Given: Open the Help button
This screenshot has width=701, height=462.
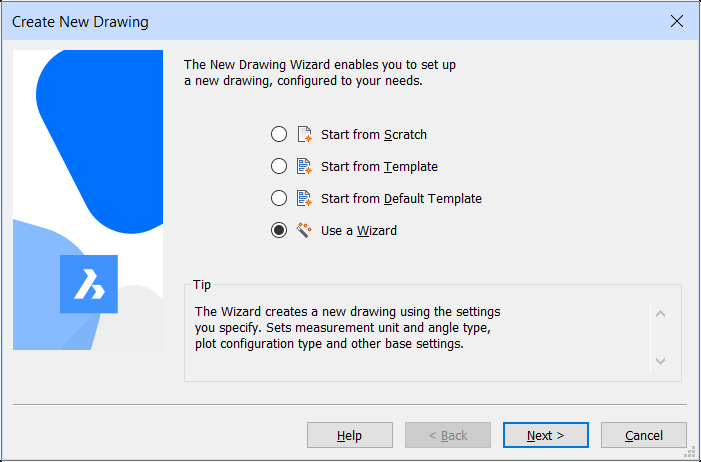Looking at the screenshot, I should (x=350, y=435).
